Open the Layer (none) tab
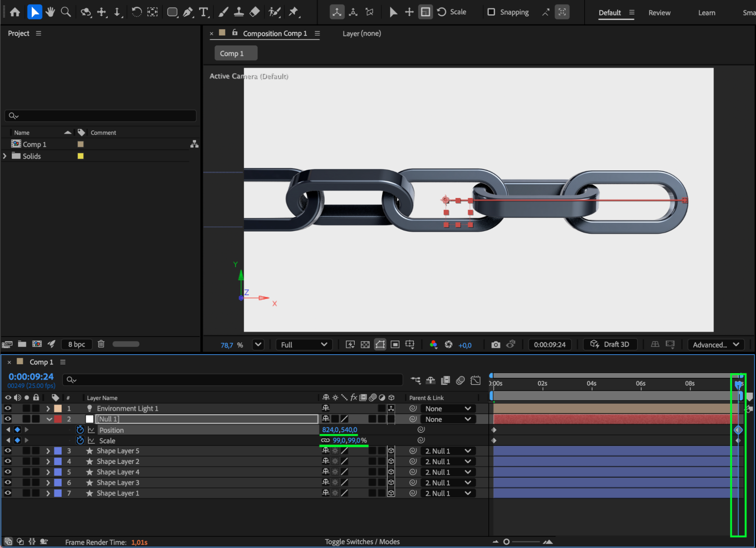 click(x=362, y=34)
